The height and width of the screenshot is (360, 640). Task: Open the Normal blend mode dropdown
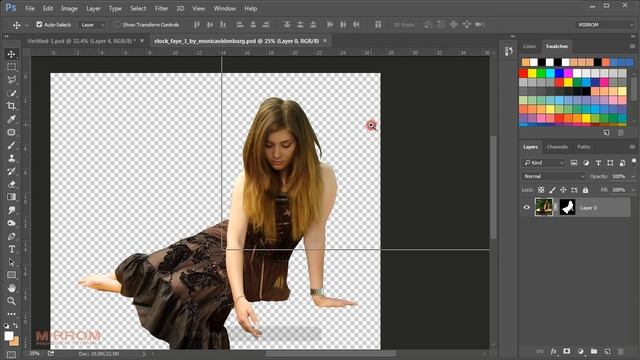[554, 176]
